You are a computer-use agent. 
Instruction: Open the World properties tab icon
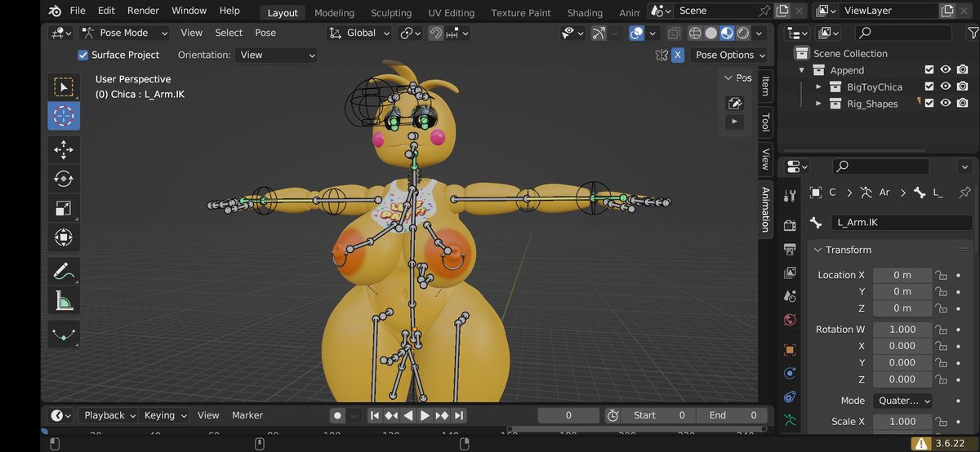click(789, 320)
